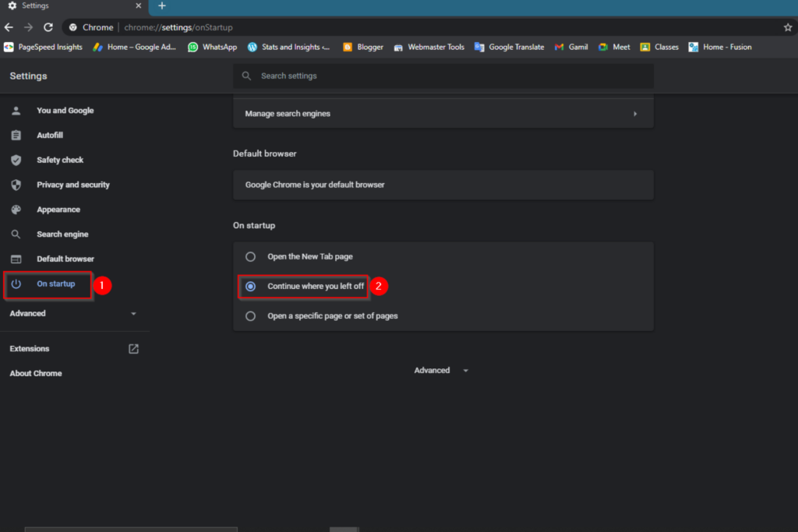Expand the Advanced settings section in sidebar
798x532 pixels.
[27, 312]
